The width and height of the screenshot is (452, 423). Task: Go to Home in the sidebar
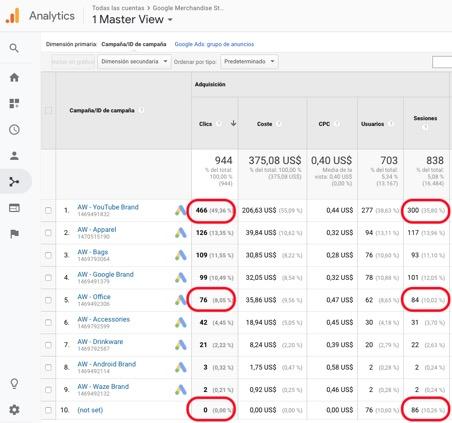pyautogui.click(x=14, y=77)
